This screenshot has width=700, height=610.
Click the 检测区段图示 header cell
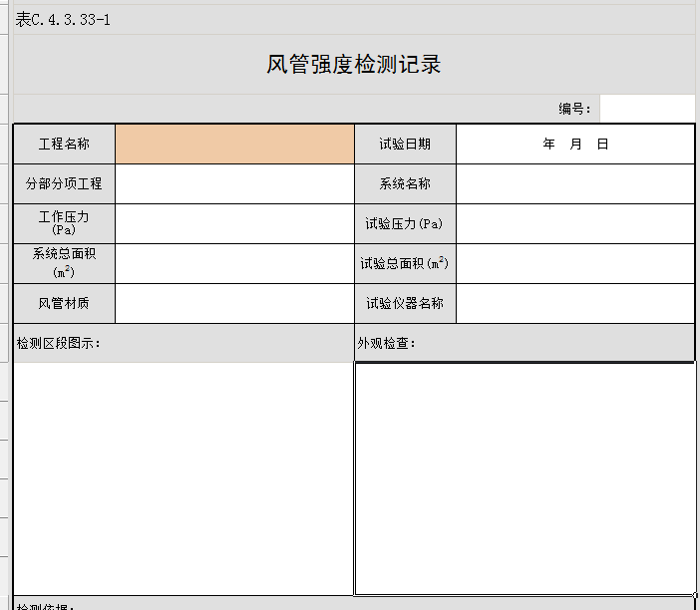(x=183, y=343)
